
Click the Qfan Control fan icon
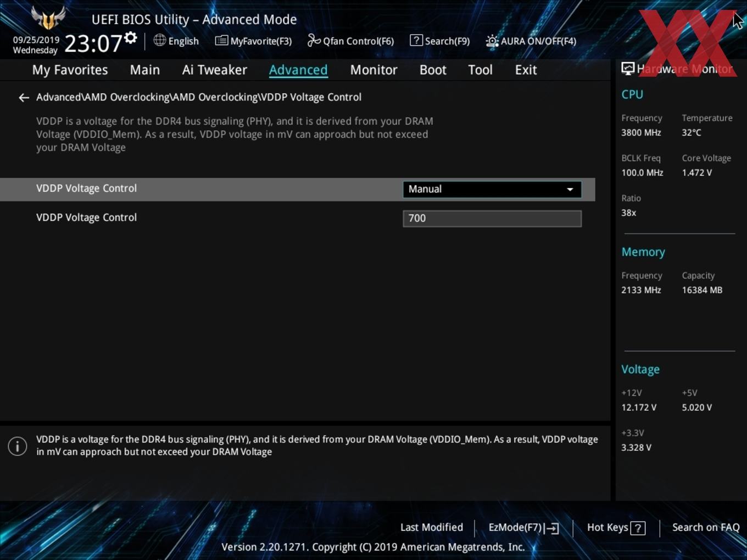tap(314, 40)
